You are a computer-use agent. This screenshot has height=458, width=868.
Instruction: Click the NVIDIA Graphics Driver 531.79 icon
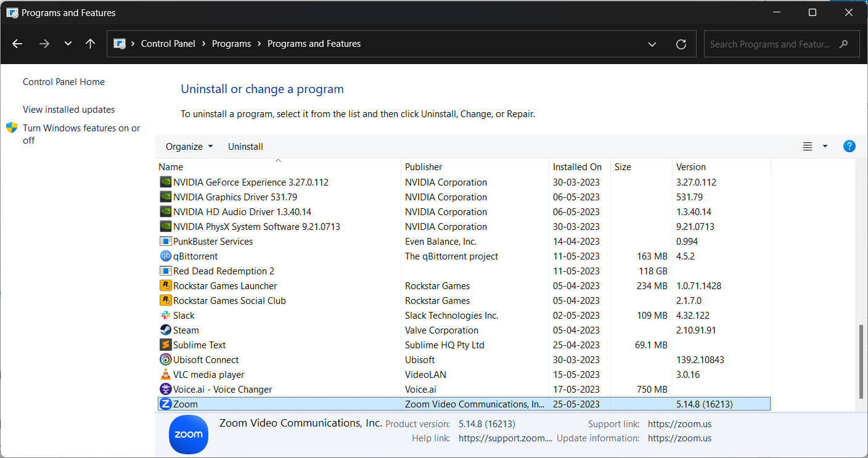[165, 197]
